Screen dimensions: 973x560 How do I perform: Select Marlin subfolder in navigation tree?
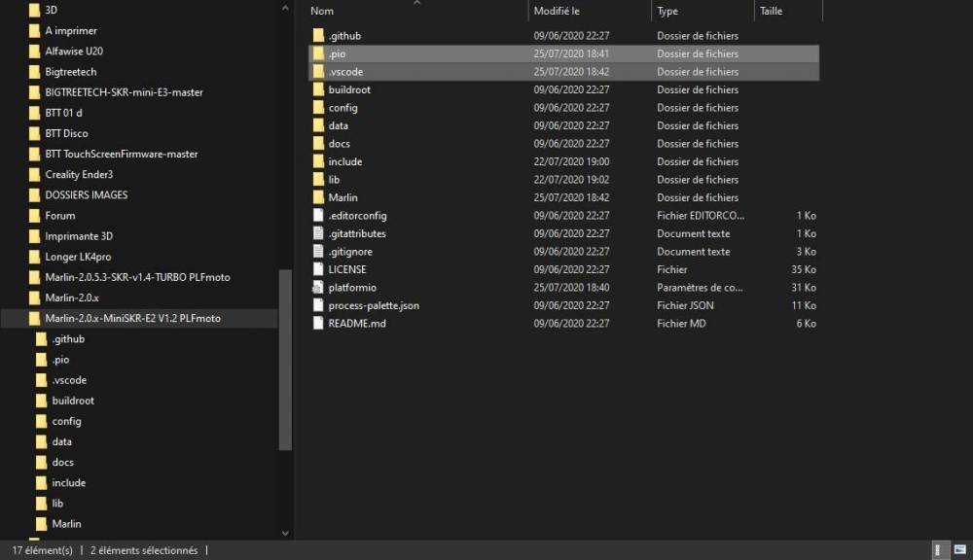66,523
